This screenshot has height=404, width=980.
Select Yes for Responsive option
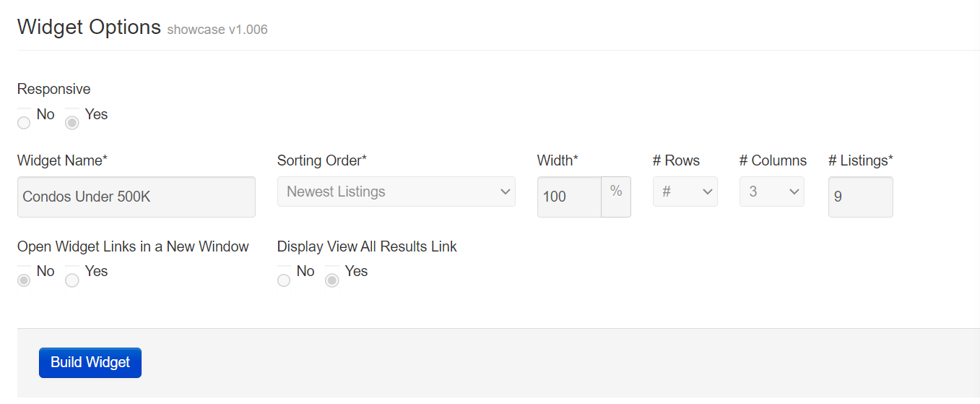(x=72, y=123)
